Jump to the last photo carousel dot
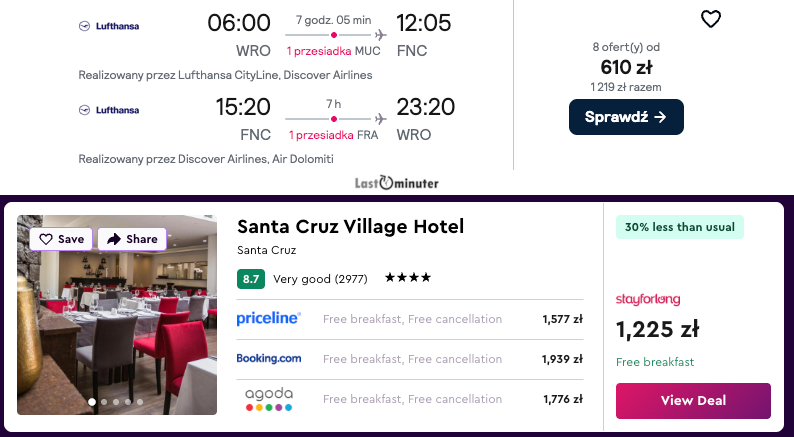This screenshot has height=437, width=794. 140,402
